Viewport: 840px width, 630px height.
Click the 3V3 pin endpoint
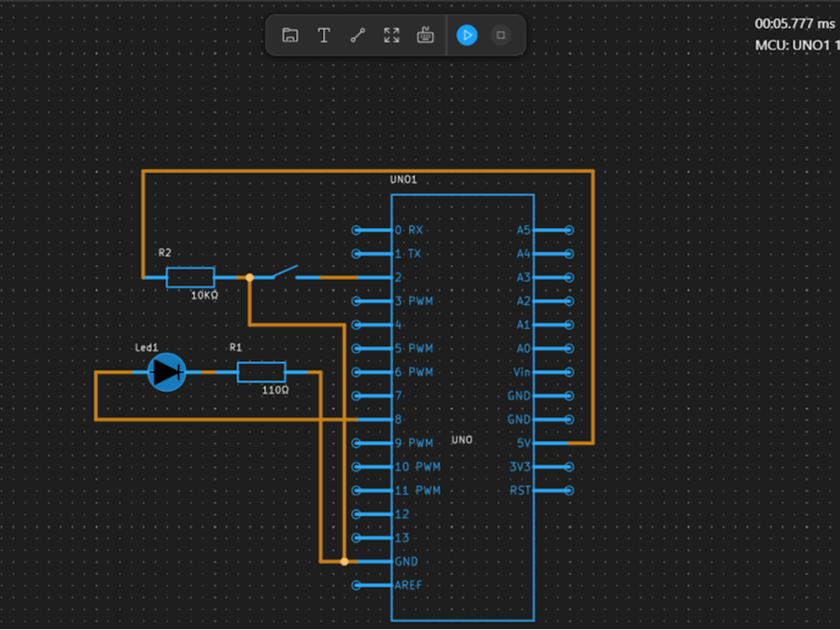(x=569, y=467)
